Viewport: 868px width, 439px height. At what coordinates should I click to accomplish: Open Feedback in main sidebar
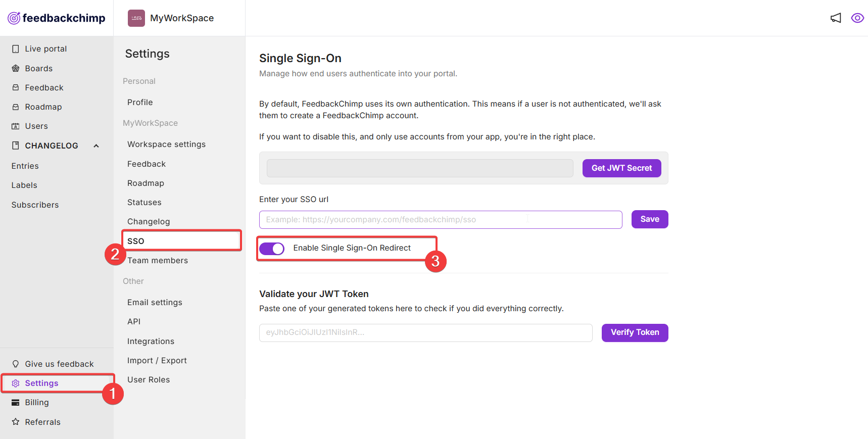(x=44, y=87)
